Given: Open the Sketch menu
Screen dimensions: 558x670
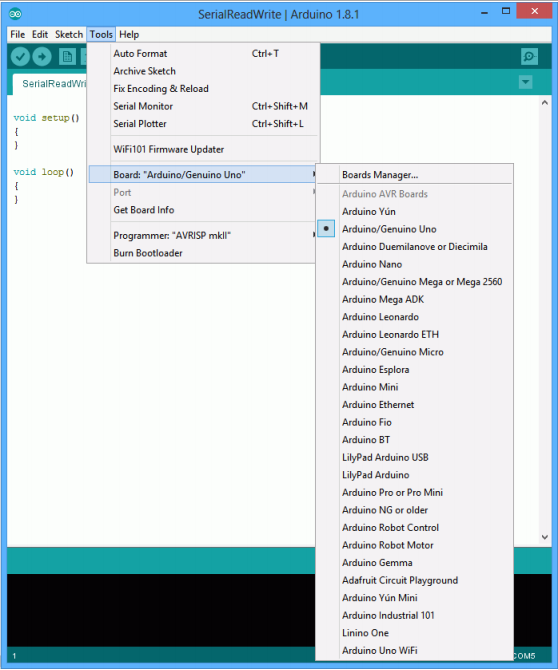Looking at the screenshot, I should coord(69,34).
